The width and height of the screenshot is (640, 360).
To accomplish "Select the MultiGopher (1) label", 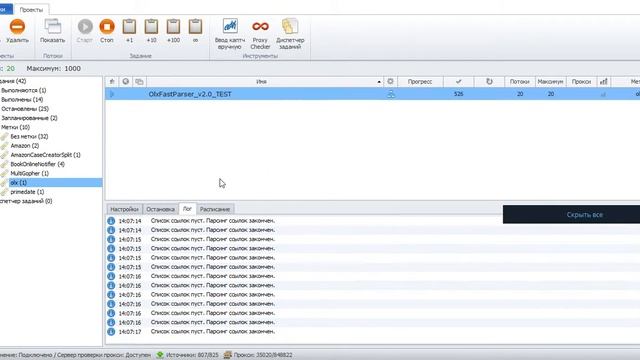I will tap(29, 173).
